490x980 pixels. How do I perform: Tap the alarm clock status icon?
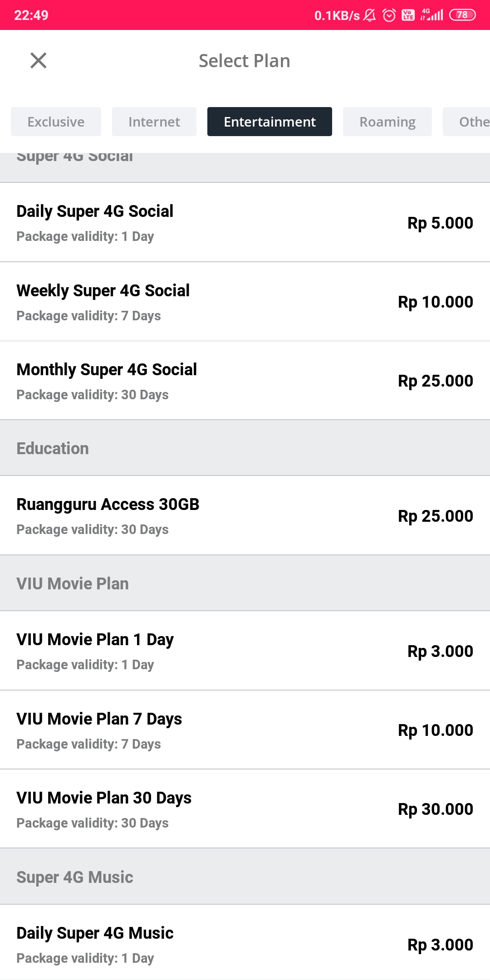[x=389, y=15]
